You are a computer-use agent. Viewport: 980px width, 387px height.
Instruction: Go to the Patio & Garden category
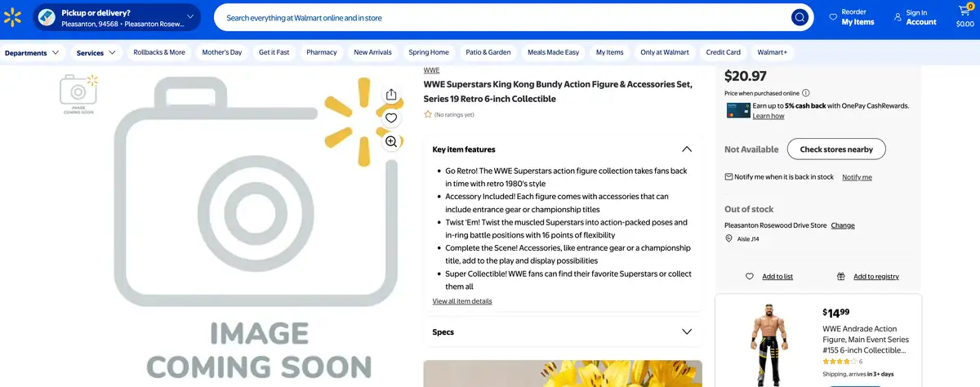click(x=488, y=52)
